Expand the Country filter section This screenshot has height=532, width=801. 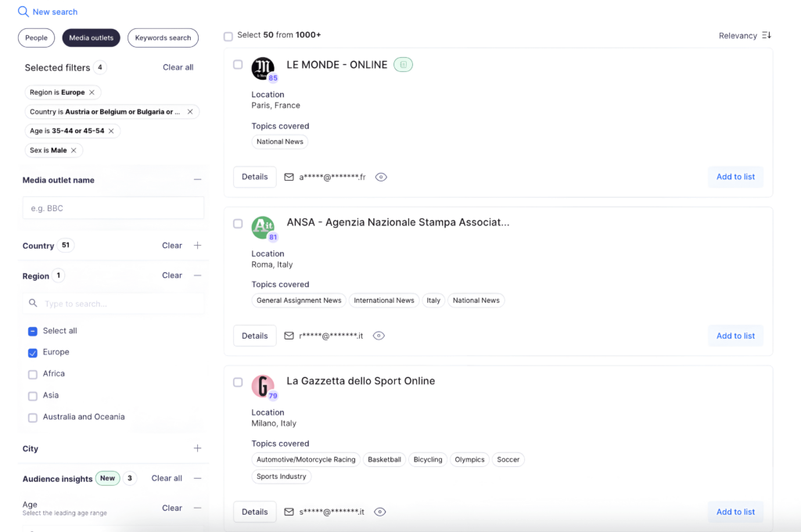tap(198, 246)
